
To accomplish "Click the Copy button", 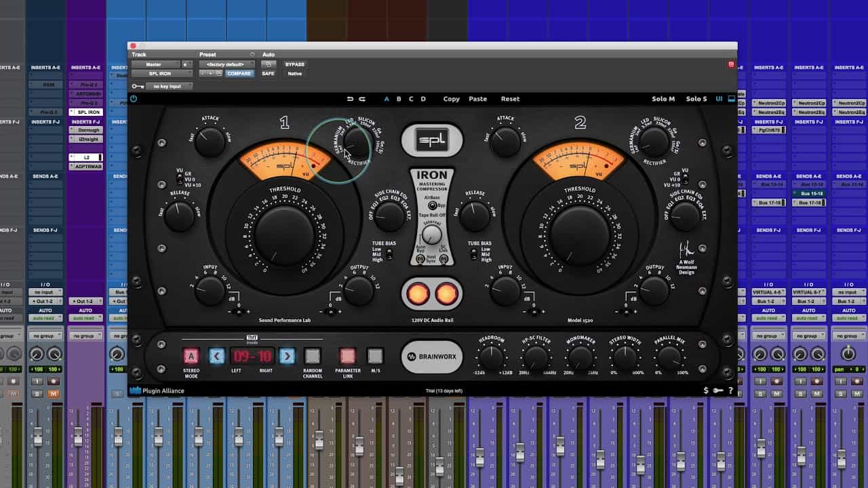I will 451,98.
